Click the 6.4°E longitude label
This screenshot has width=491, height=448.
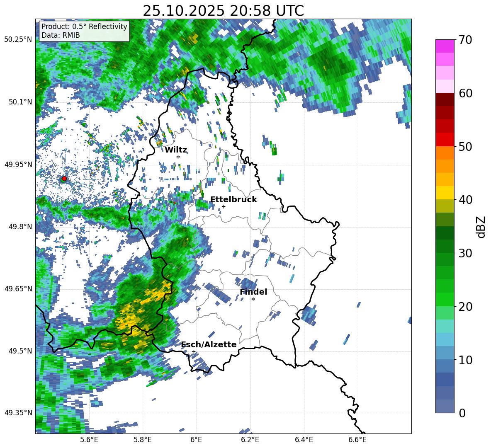[304, 440]
